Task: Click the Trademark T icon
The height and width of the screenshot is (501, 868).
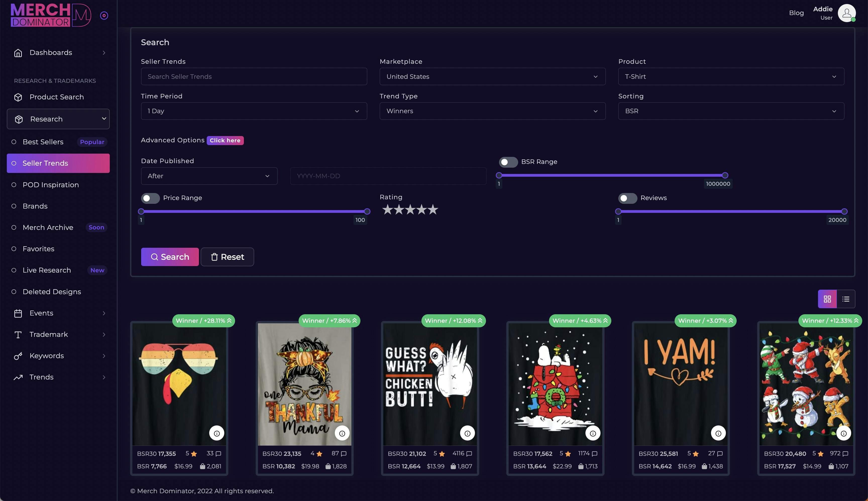Action: click(x=18, y=334)
